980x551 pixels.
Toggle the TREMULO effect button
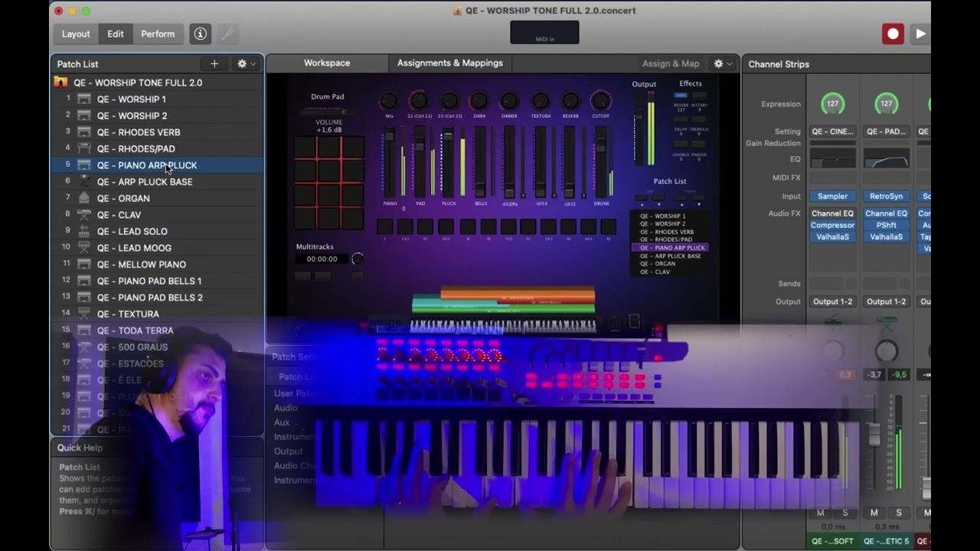pyautogui.click(x=700, y=120)
